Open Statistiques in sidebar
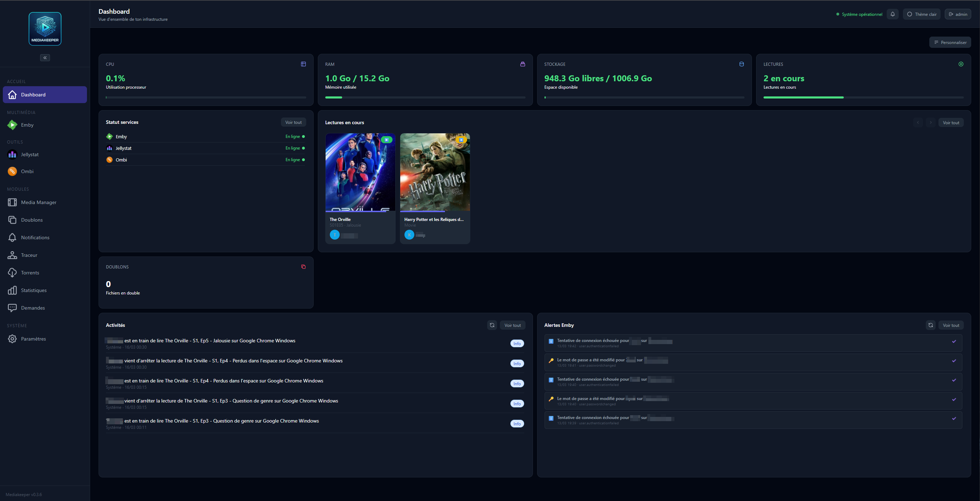Image resolution: width=980 pixels, height=501 pixels. pos(34,290)
